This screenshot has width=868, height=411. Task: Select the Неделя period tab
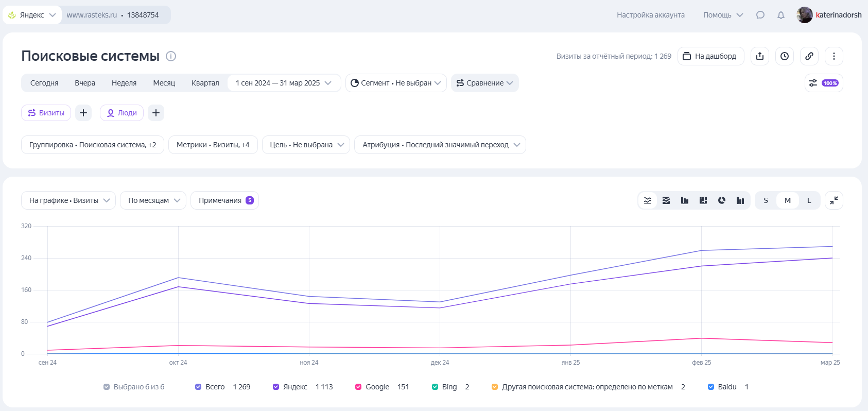[124, 83]
